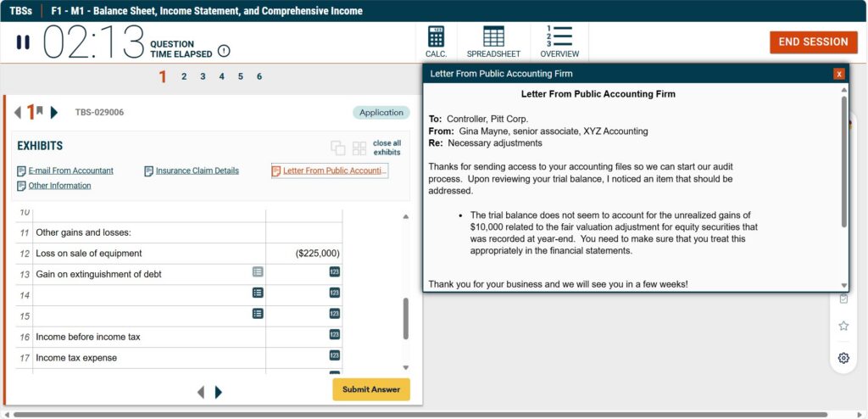
Task: Enter amount for Income before income tax
Action: click(x=334, y=334)
